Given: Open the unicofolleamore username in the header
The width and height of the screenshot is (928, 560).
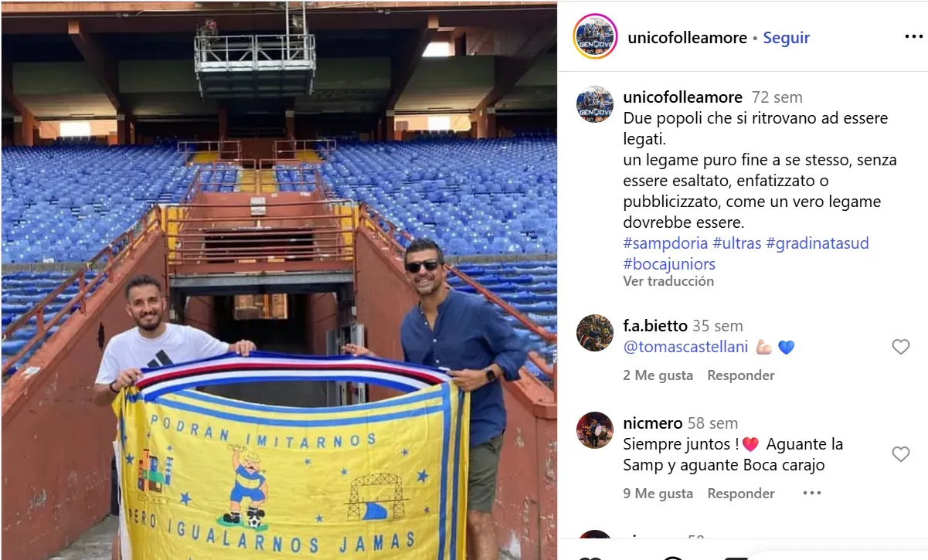Looking at the screenshot, I should click(x=687, y=38).
